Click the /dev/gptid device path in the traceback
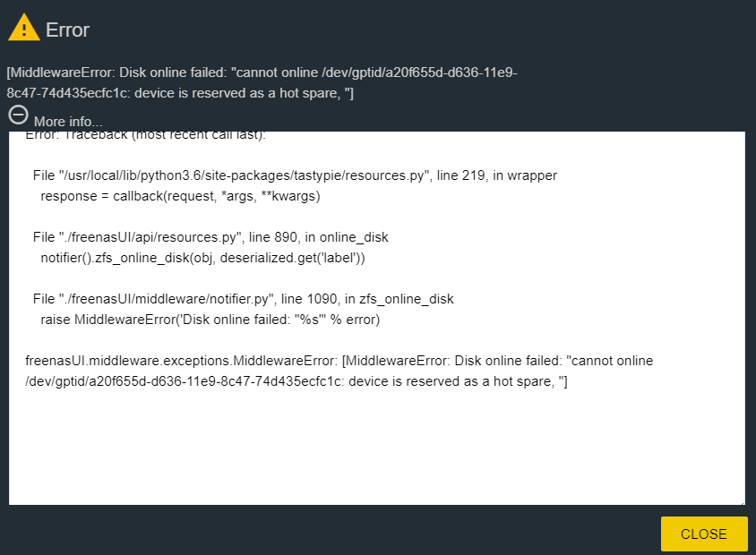This screenshot has height=555, width=756. point(184,381)
